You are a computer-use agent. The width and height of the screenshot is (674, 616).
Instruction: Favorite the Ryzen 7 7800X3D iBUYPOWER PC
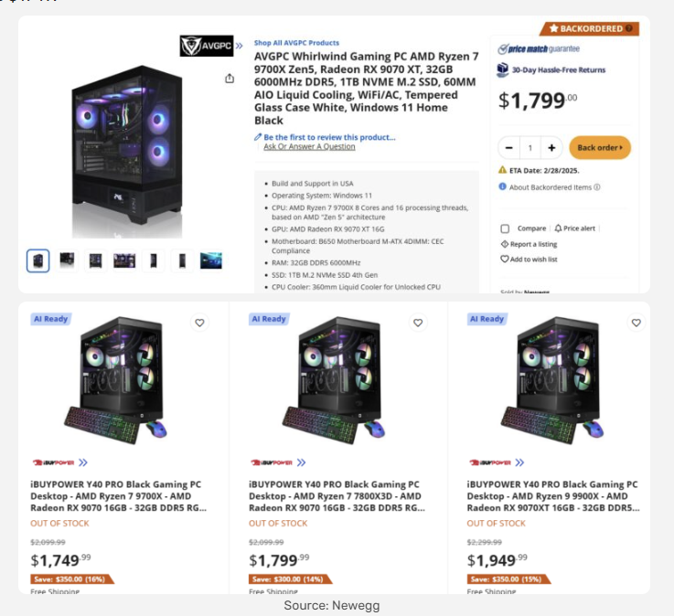(x=418, y=323)
